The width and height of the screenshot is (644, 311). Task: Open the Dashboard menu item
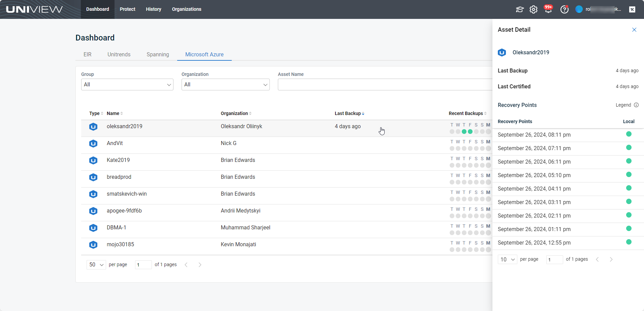tap(98, 9)
